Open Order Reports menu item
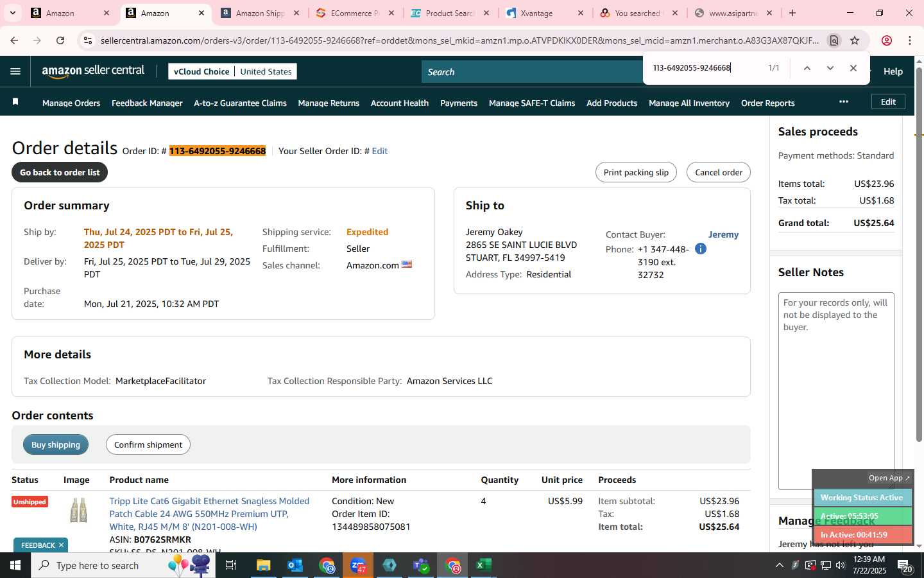The width and height of the screenshot is (924, 578). click(767, 103)
